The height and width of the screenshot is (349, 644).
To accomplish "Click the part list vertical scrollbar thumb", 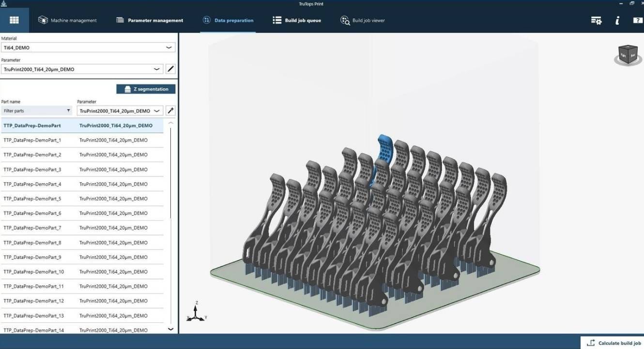I will [170, 173].
